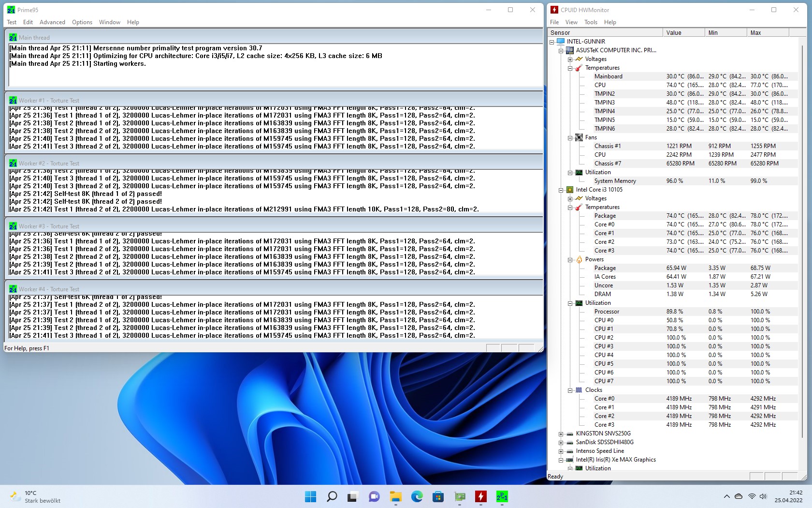
Task: Collapse the Intel Core i3 10105 node
Action: [561, 190]
